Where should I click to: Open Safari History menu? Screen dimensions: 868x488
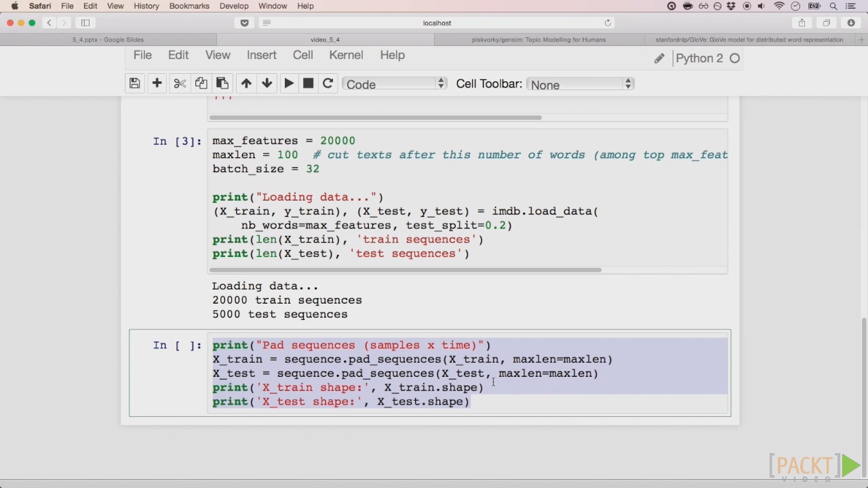[146, 5]
